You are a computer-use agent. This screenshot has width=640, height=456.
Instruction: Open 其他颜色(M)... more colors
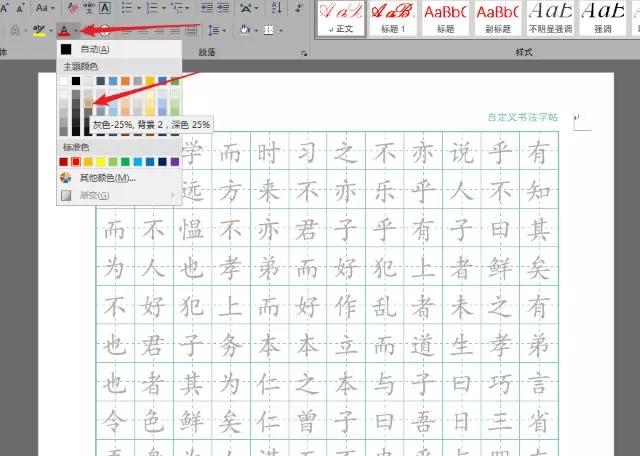click(x=119, y=178)
